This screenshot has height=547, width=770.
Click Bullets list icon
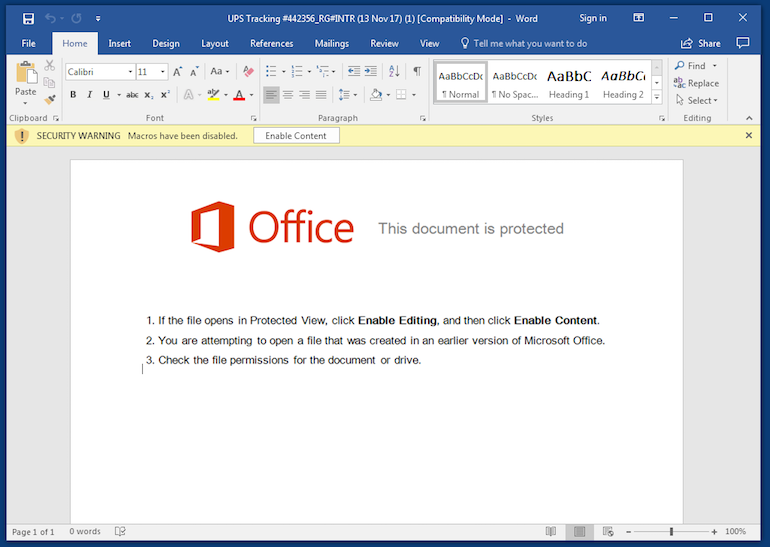point(271,72)
